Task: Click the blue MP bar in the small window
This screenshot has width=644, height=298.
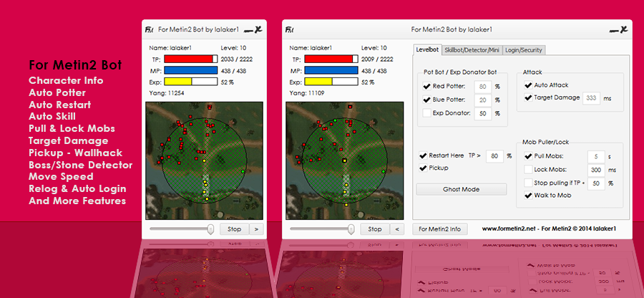Action: tap(190, 70)
